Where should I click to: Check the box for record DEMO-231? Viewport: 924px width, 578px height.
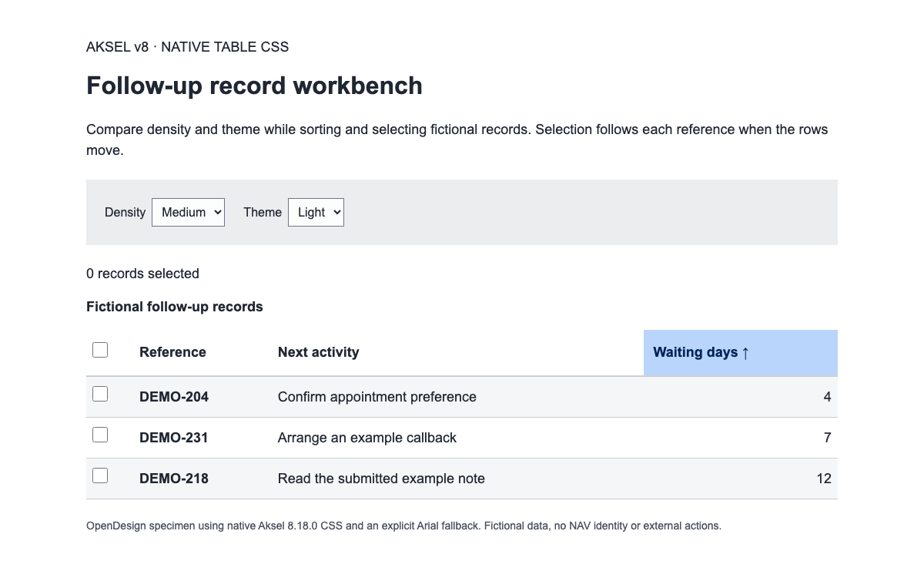(x=100, y=435)
